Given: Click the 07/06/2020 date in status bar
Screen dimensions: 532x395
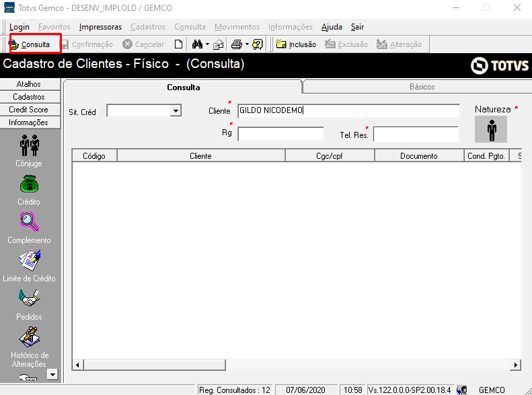Looking at the screenshot, I should click(x=306, y=390).
